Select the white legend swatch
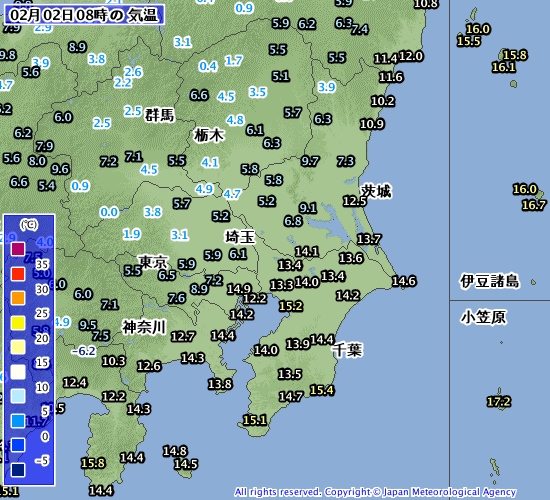 pos(18,372)
